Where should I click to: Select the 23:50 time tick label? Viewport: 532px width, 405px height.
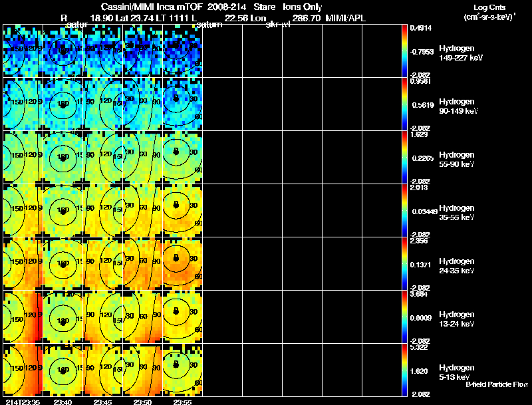[x=142, y=401]
